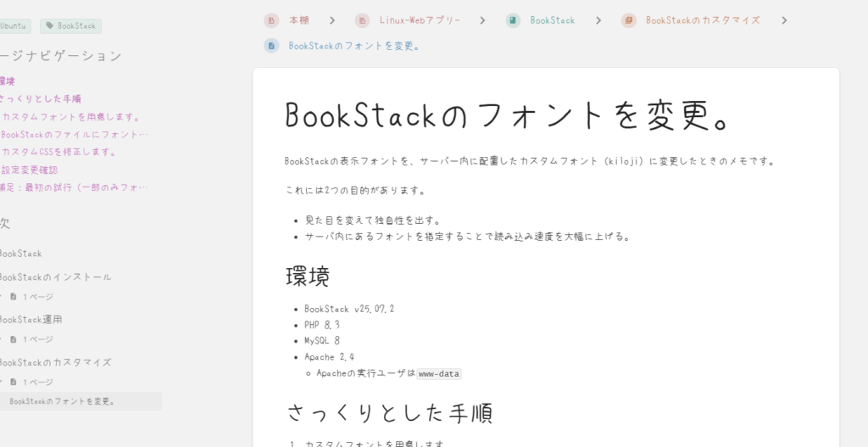The image size is (868, 447).
Task: Go to 補足：最初の試行 in page navigation
Action: coord(74,187)
